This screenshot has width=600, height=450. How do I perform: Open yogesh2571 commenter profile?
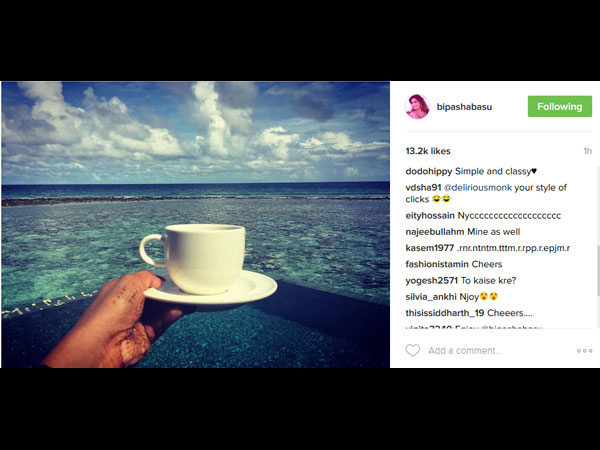click(x=432, y=280)
